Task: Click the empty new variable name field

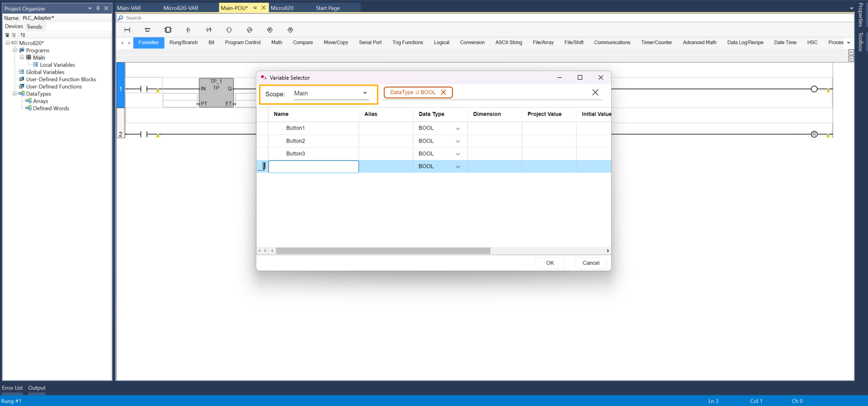Action: 313,167
